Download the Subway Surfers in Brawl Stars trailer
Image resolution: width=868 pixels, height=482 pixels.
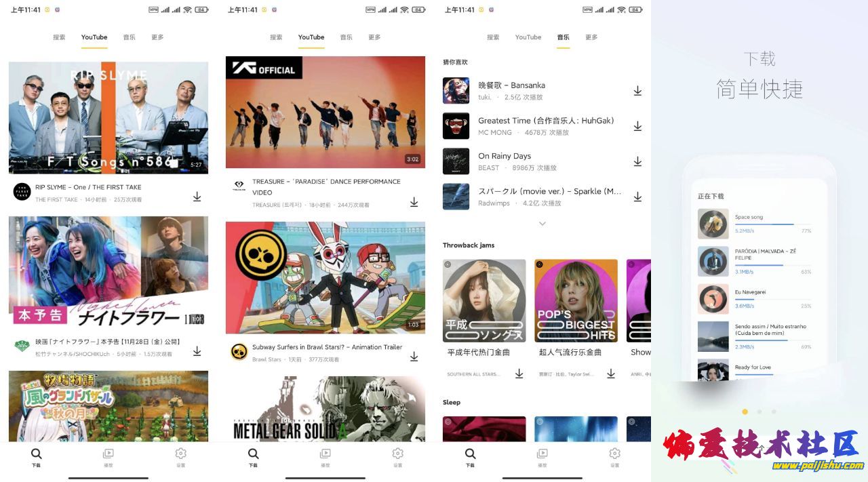click(414, 357)
